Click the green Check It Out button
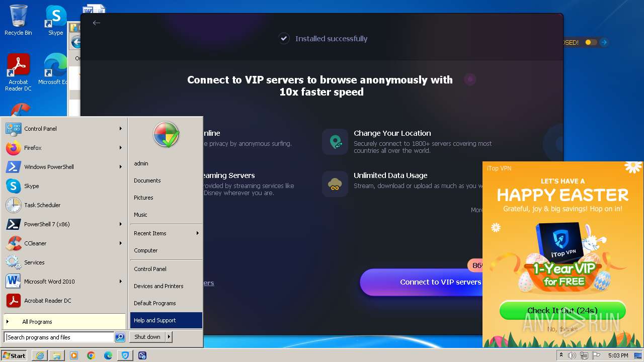644x362 pixels. click(x=562, y=310)
